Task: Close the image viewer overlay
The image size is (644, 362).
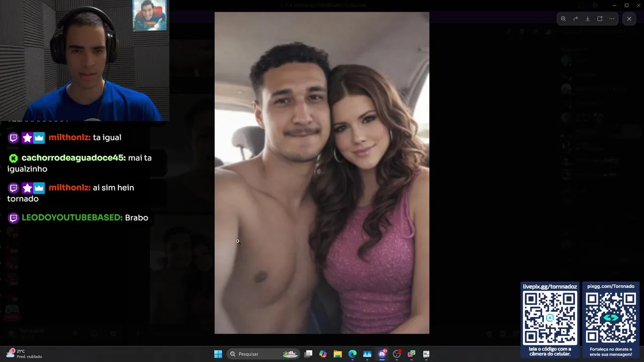Action: click(x=629, y=19)
